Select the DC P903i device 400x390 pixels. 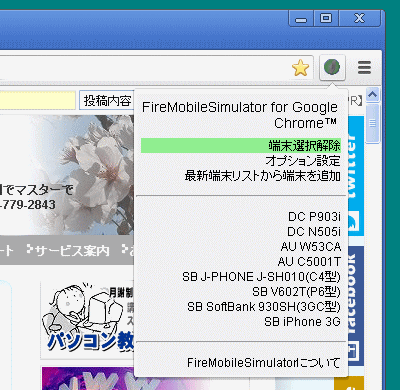point(314,217)
